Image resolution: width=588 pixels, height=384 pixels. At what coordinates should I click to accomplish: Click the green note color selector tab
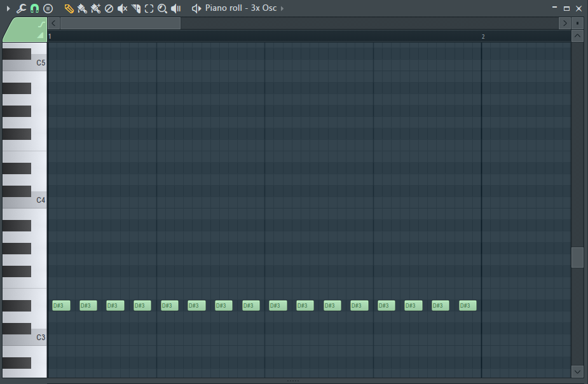coord(24,30)
